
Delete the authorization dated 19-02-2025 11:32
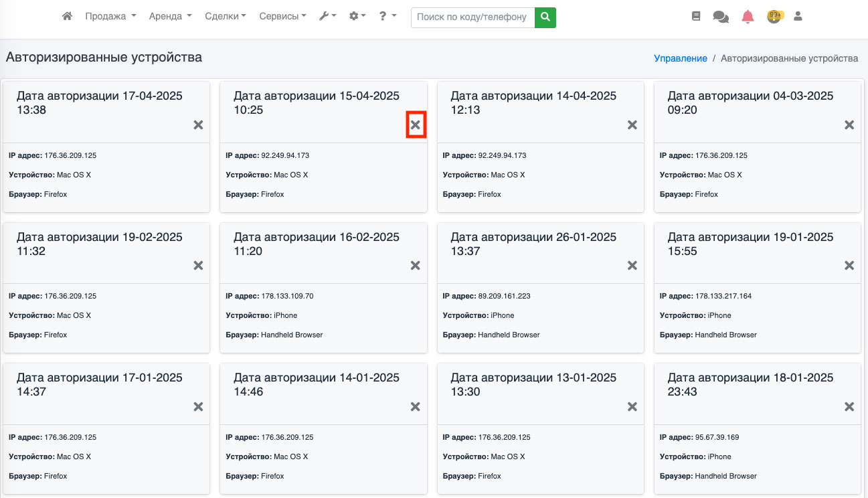pyautogui.click(x=198, y=266)
